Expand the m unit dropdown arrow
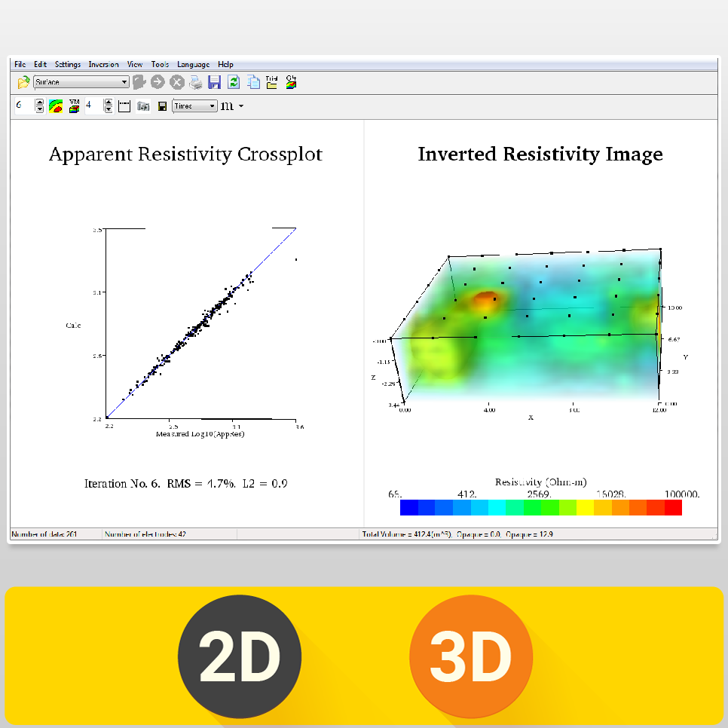This screenshot has height=728, width=728. (241, 106)
